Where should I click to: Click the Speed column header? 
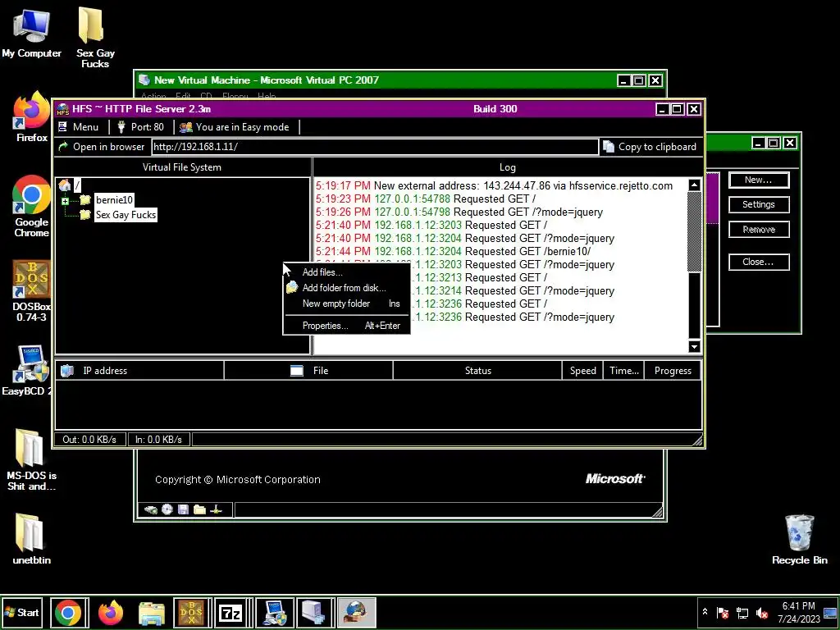click(x=583, y=371)
